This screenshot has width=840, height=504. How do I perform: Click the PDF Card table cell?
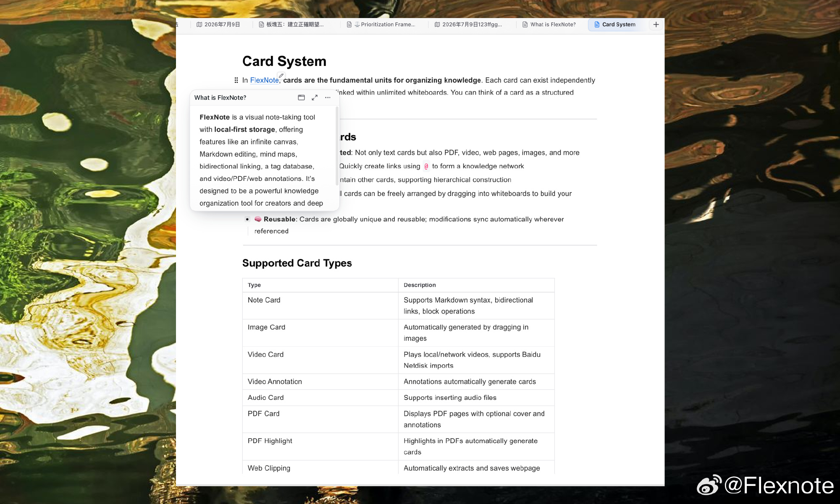pos(320,419)
